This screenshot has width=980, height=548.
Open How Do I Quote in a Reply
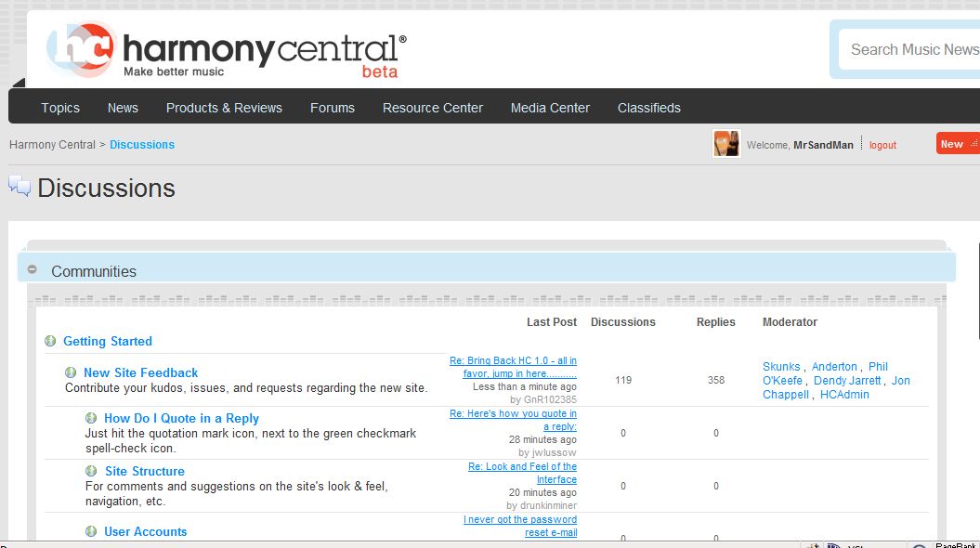click(181, 418)
